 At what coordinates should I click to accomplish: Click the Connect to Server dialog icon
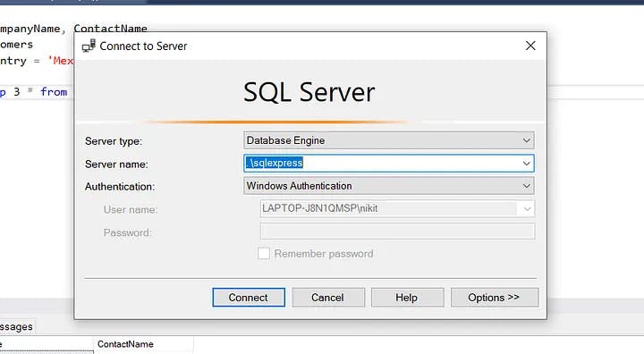89,46
